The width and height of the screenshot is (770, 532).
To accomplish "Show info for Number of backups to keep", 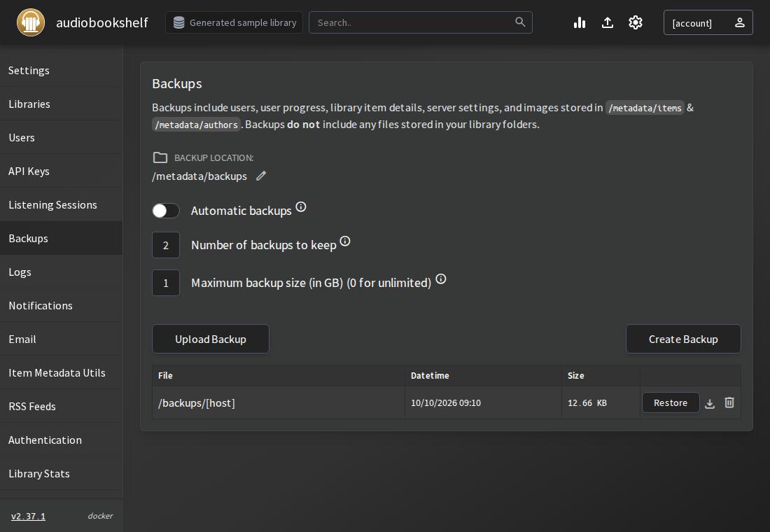I will (x=345, y=241).
